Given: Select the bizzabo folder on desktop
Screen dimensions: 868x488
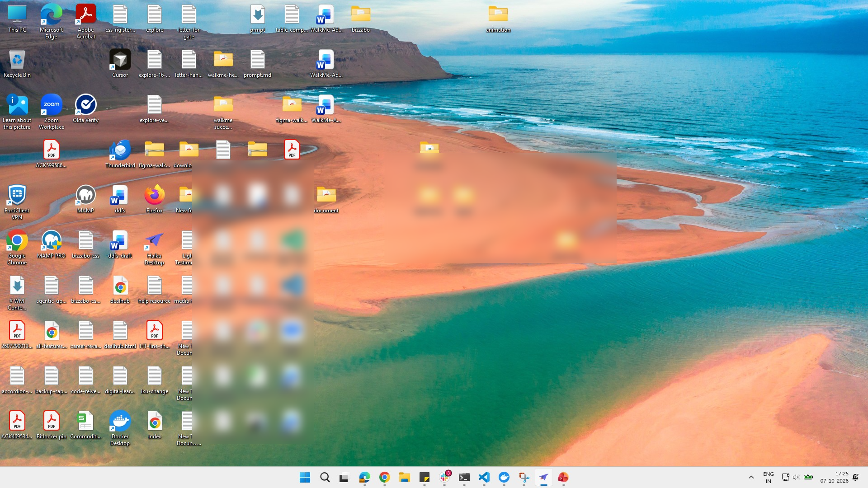Looking at the screenshot, I should 361,19.
